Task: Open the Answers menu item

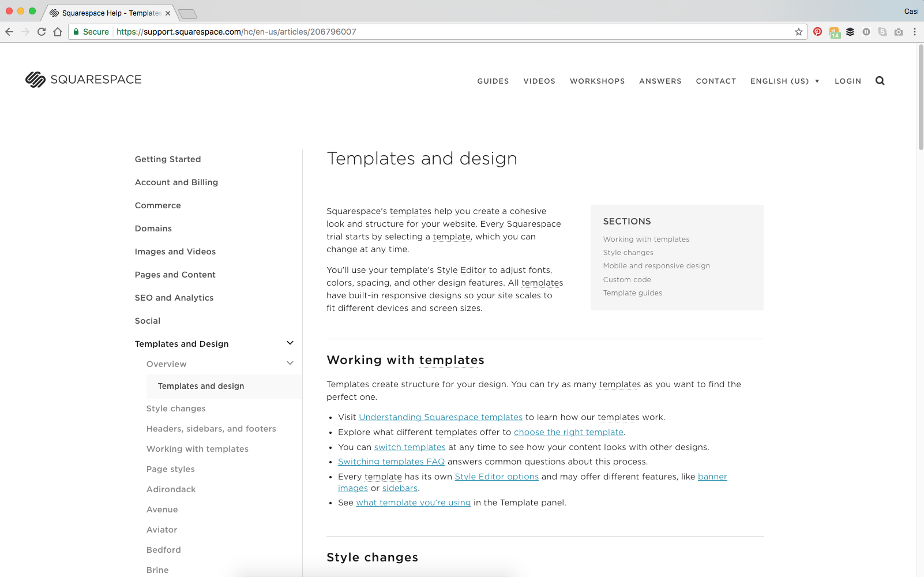Action: (x=660, y=81)
